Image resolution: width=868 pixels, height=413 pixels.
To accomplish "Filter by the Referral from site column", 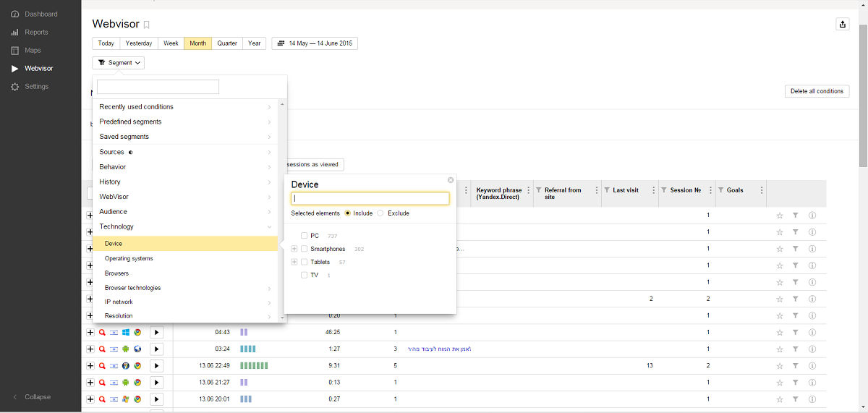I will tap(538, 190).
